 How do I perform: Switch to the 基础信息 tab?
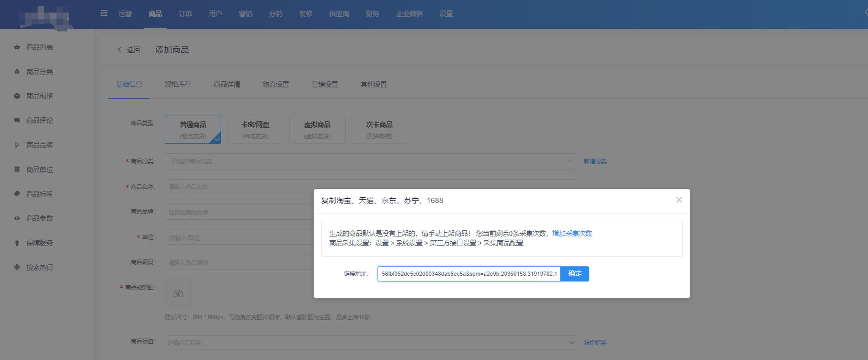(x=129, y=84)
